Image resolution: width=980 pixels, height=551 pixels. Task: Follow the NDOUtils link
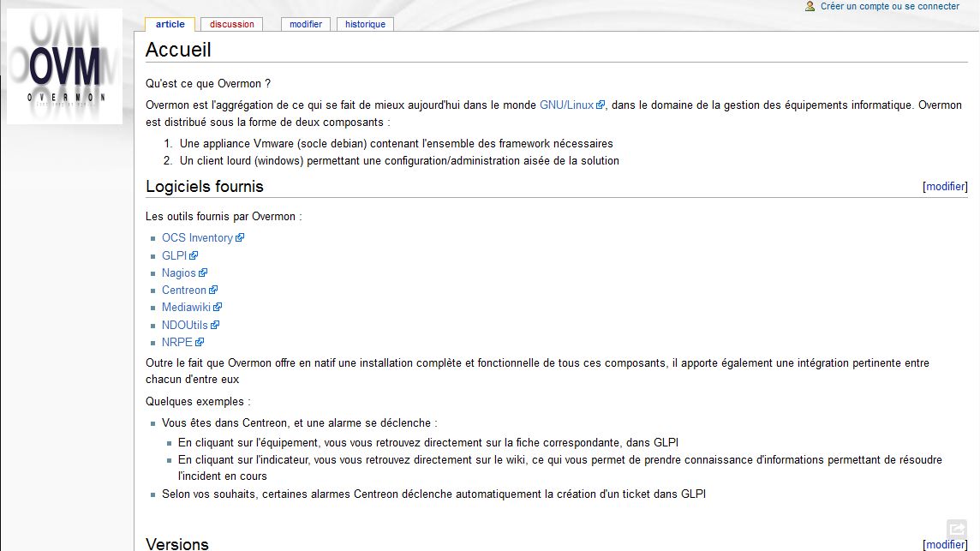point(184,326)
